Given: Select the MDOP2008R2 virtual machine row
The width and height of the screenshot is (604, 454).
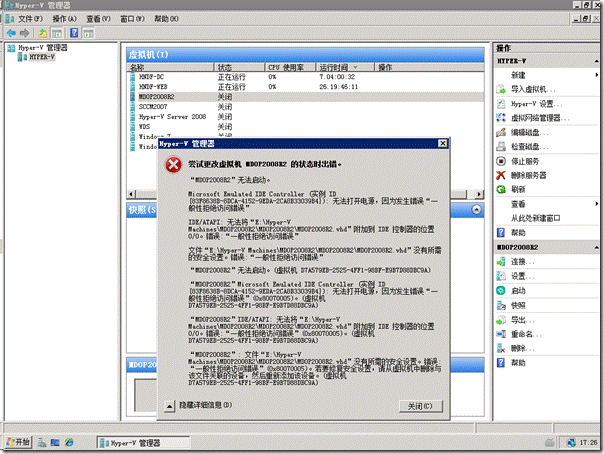Looking at the screenshot, I should click(x=307, y=97).
